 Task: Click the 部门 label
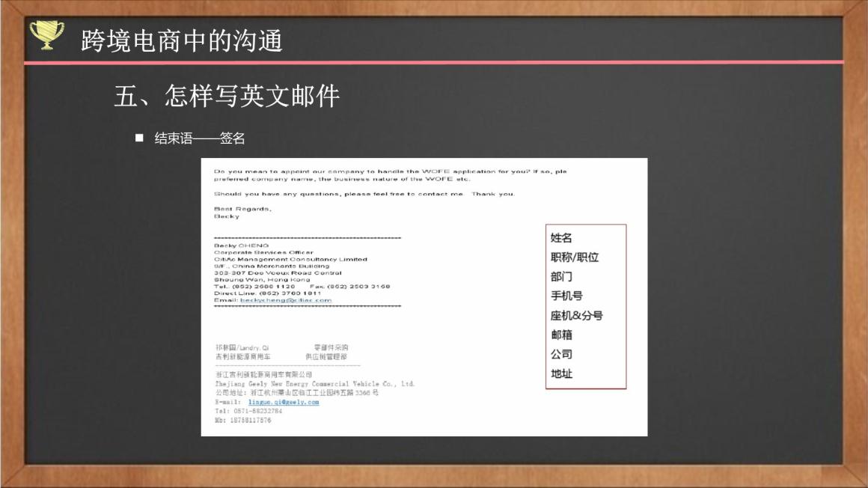coord(561,277)
